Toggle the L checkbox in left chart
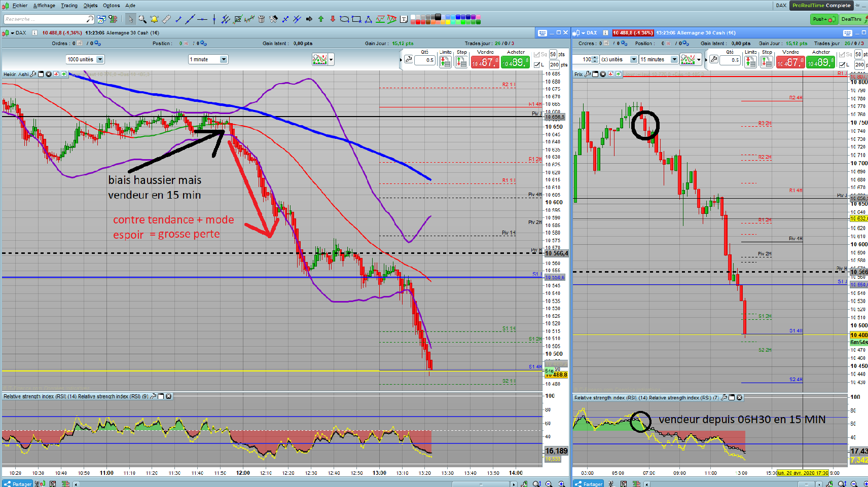 point(537,65)
